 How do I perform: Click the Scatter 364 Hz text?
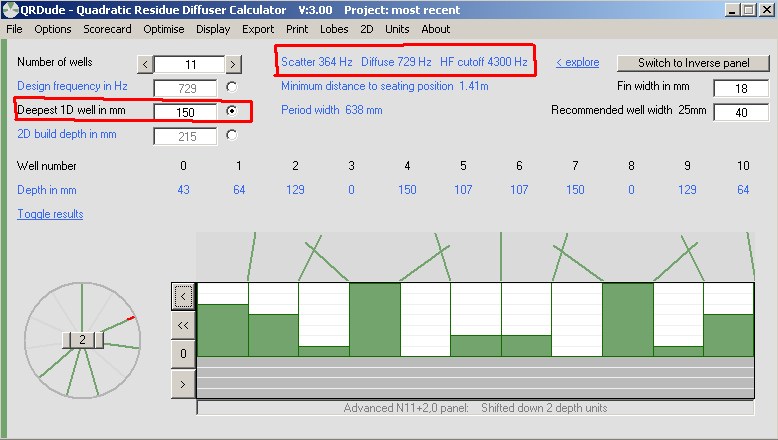(317, 62)
